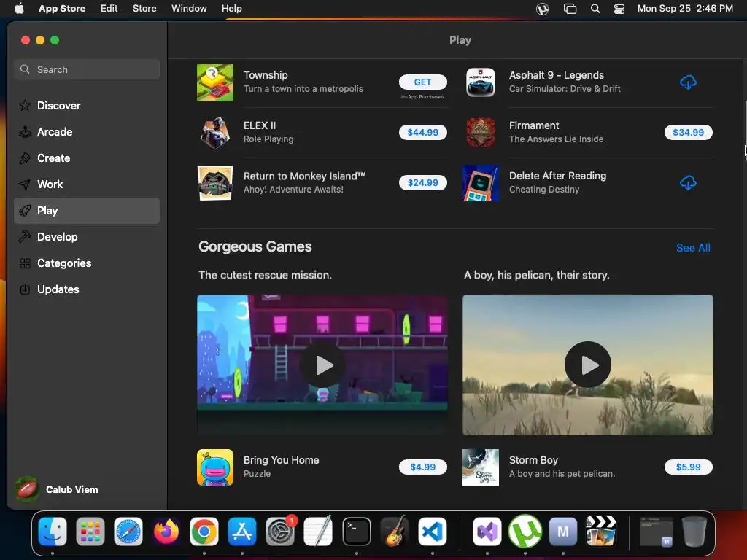Image resolution: width=747 pixels, height=560 pixels.
Task: Click GET button for Township
Action: [422, 82]
